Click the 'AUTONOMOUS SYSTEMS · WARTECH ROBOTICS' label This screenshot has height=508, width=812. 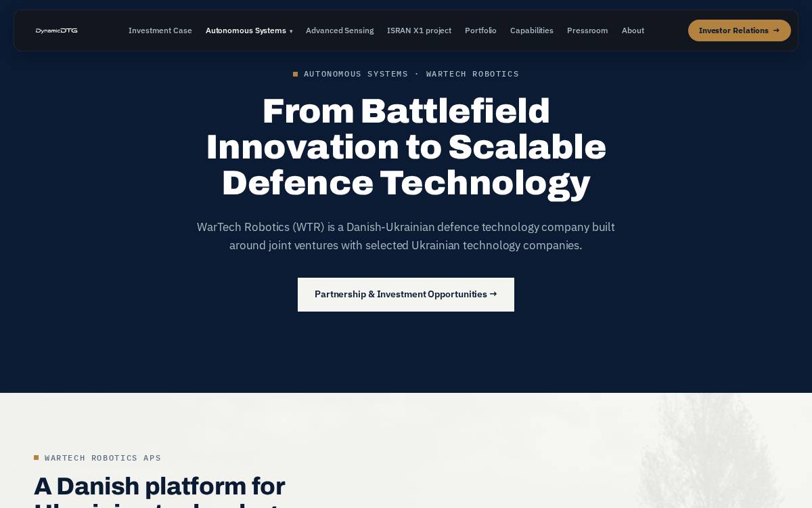pyautogui.click(x=406, y=74)
